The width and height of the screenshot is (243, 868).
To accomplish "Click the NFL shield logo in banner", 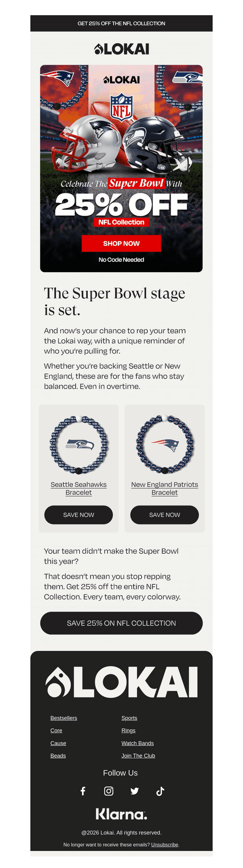I will 121,107.
